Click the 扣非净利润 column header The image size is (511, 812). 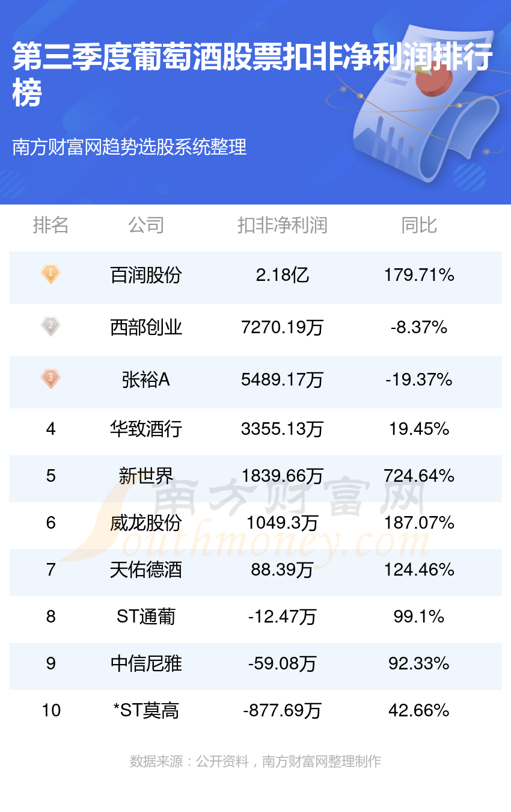(x=282, y=225)
